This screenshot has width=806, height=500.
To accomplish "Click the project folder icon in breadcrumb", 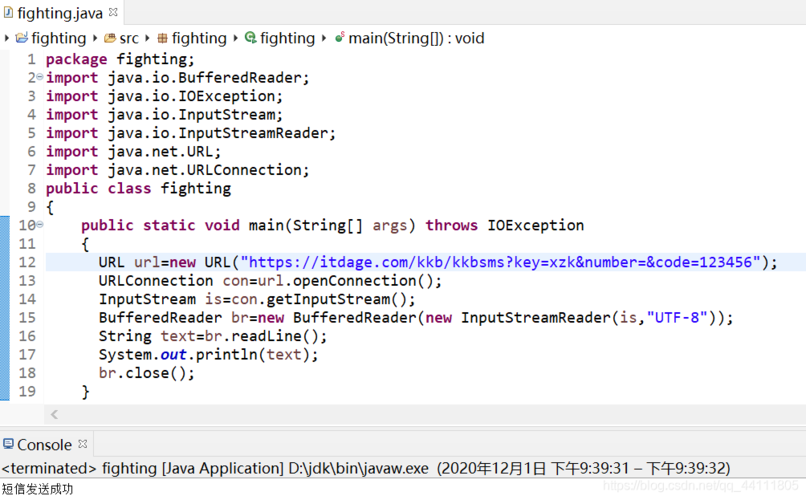I will (22, 38).
